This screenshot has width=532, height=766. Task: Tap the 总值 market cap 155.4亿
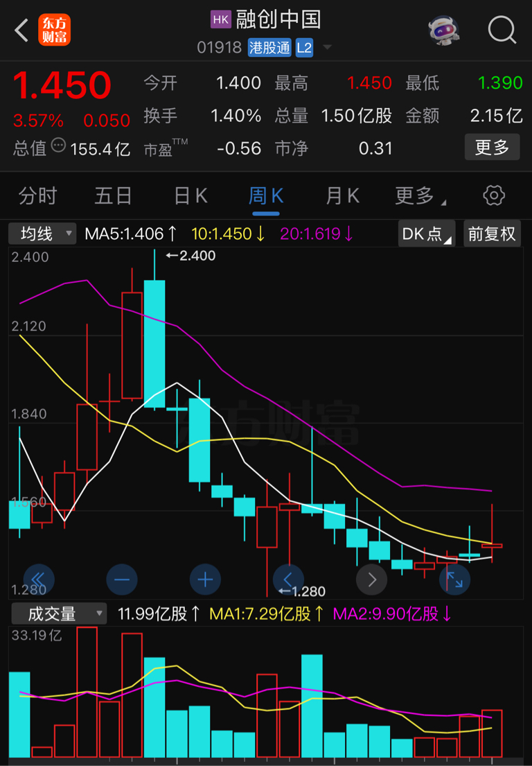[100, 149]
